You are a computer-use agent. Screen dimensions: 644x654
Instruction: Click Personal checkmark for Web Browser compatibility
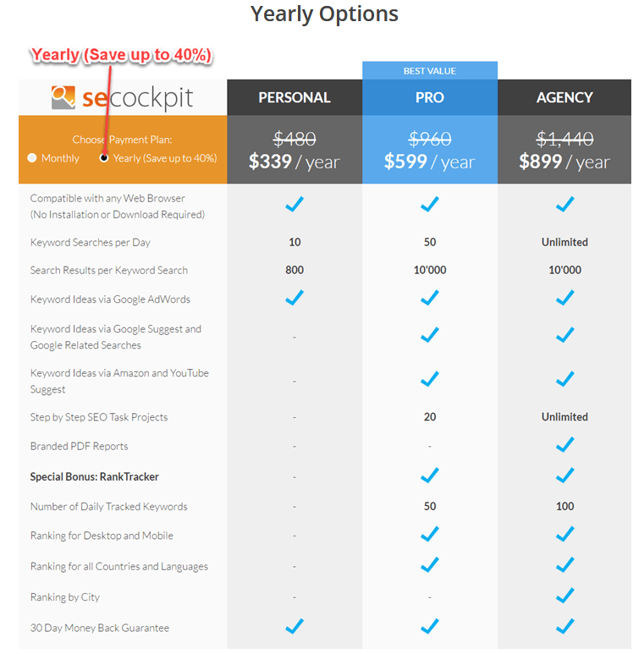click(294, 204)
